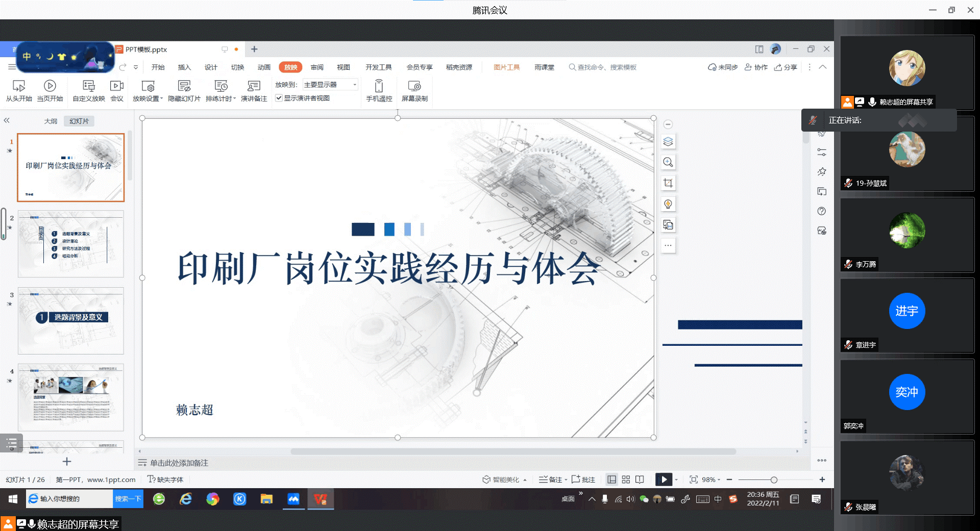Open the 开始 ribbon tab
980x531 pixels.
click(x=158, y=67)
